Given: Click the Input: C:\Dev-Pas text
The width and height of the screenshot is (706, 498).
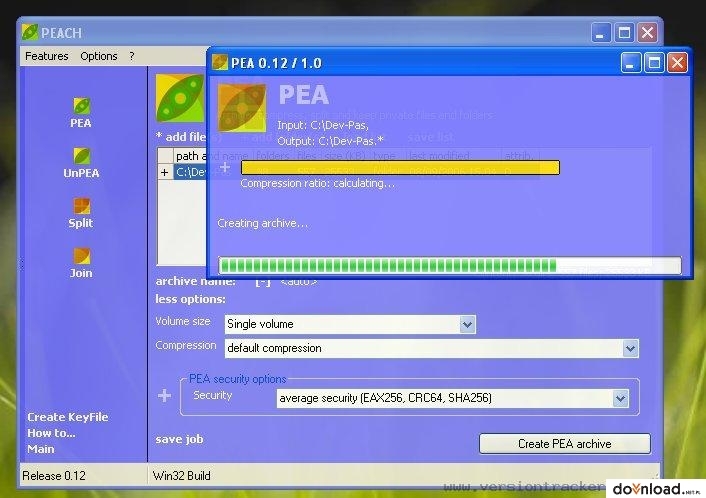Looking at the screenshot, I should pyautogui.click(x=323, y=125).
